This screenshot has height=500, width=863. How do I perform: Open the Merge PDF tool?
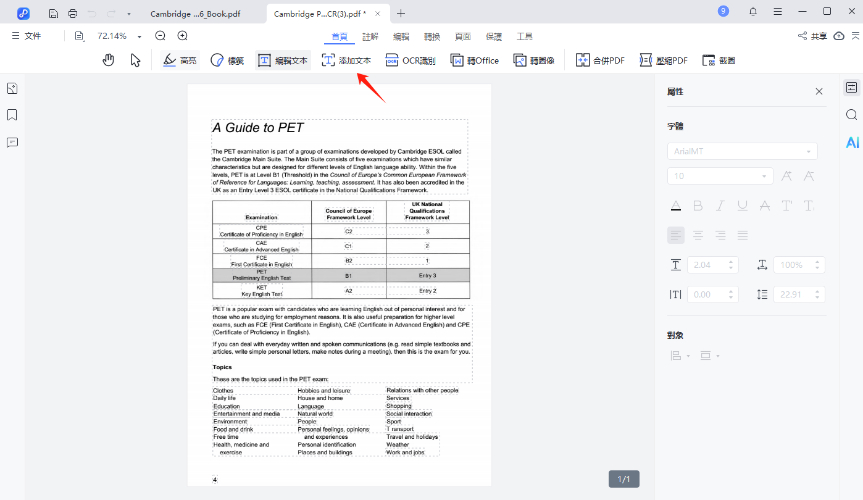(600, 60)
